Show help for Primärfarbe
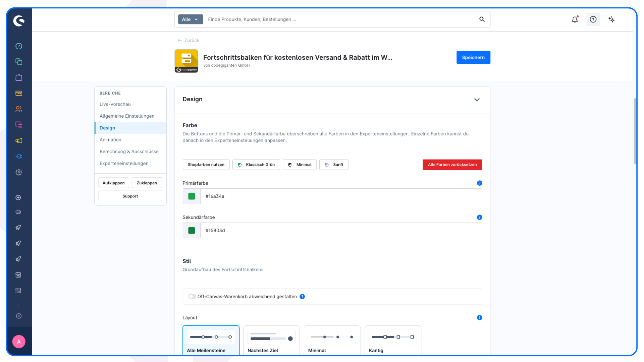This screenshot has height=362, width=644. point(480,183)
